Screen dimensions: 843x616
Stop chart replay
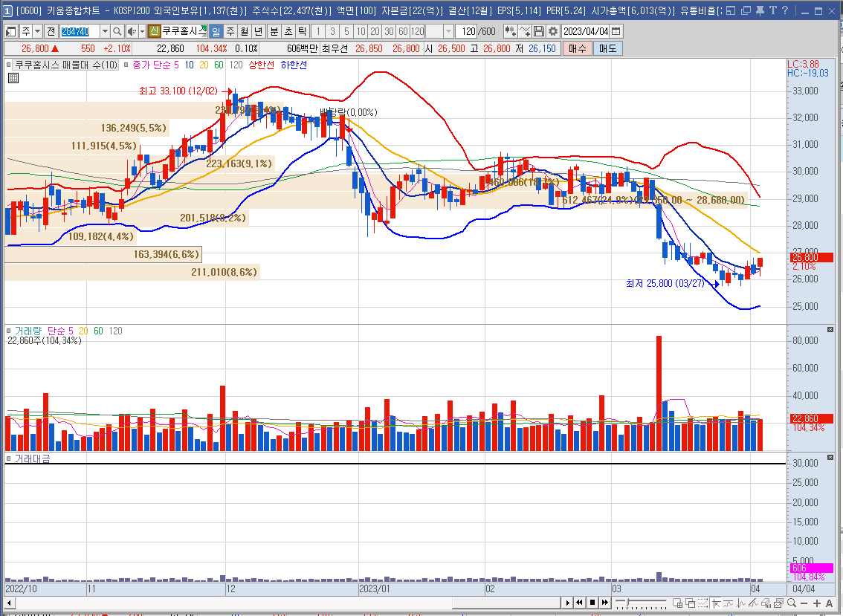tap(592, 603)
